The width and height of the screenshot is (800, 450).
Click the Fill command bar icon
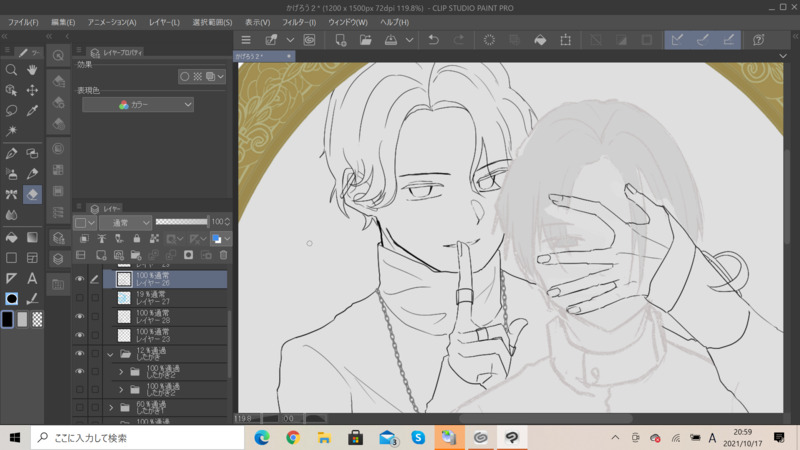coord(540,40)
